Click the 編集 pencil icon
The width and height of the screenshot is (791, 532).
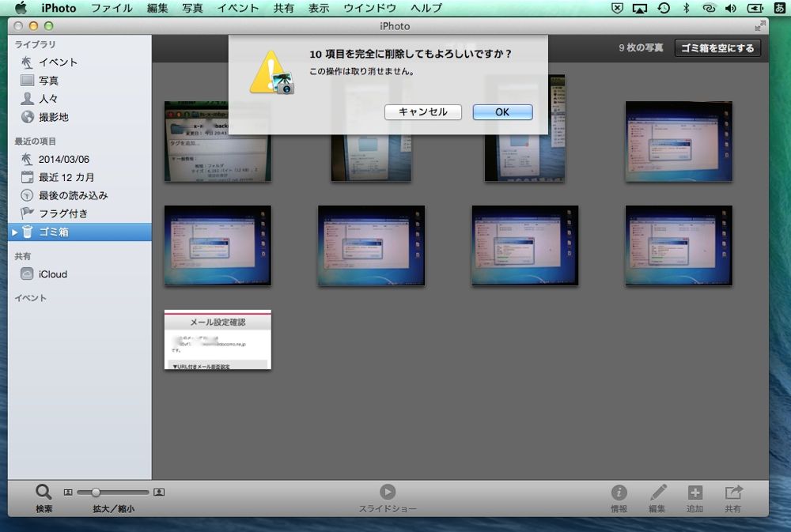click(657, 492)
